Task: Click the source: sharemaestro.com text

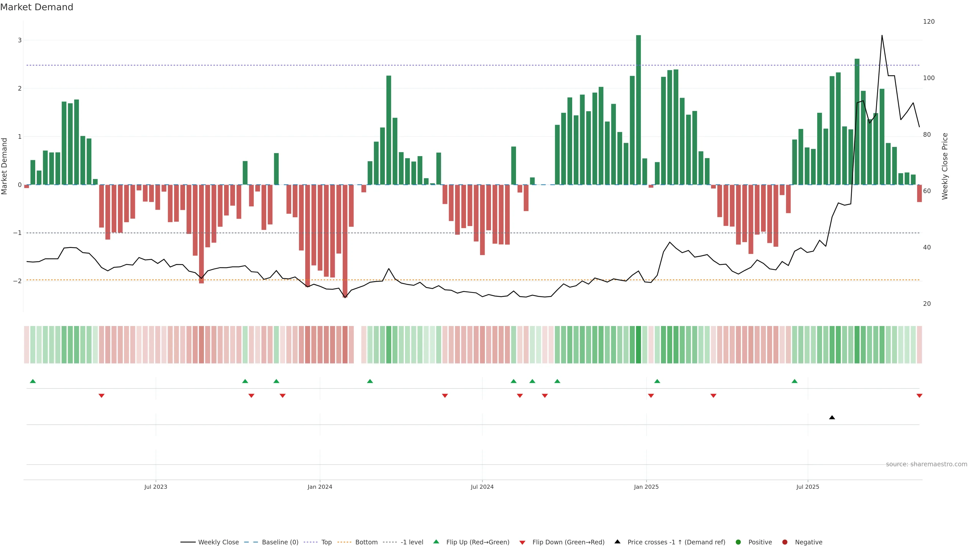Action: (x=926, y=464)
